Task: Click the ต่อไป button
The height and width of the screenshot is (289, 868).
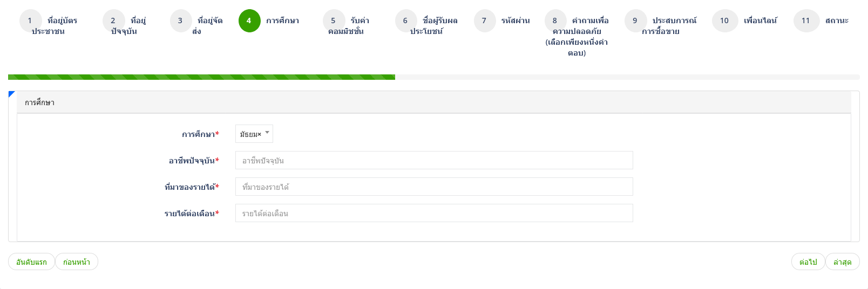Action: (808, 262)
